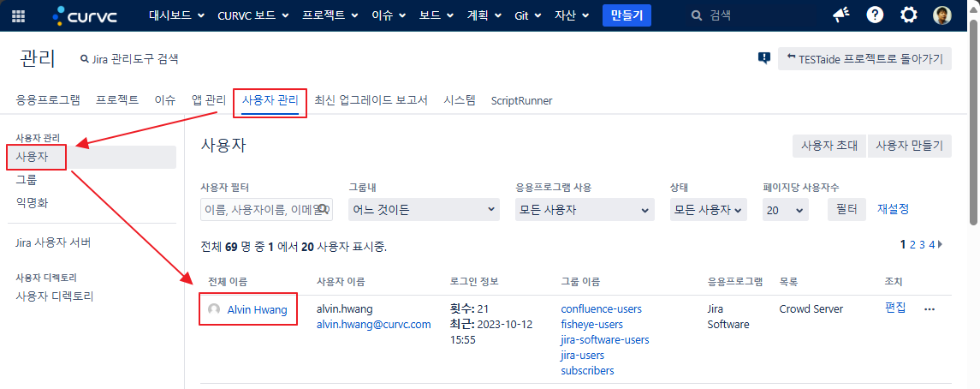Screen dimensions: 980x389
Task: Open the settings gear icon
Action: [908, 15]
